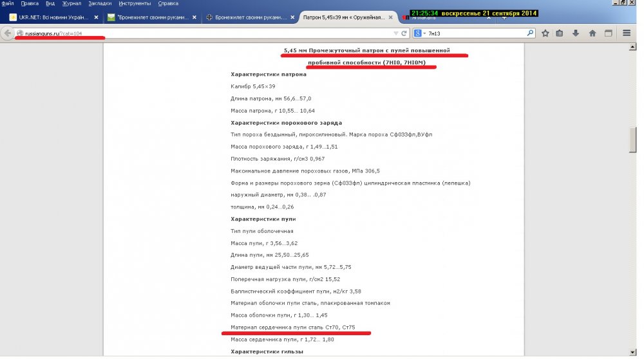Click the russianguns.ru address field
Viewport: 644px width, 359px height.
point(205,33)
